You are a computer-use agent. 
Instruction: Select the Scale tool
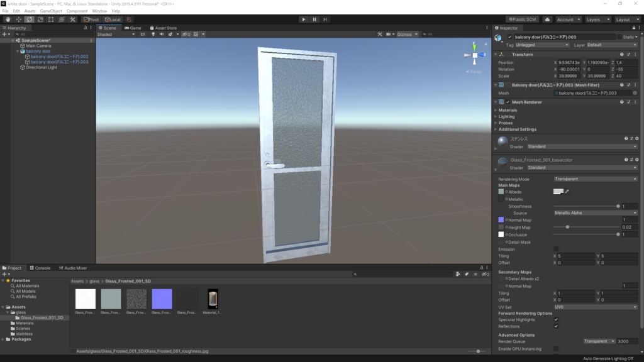point(40,19)
